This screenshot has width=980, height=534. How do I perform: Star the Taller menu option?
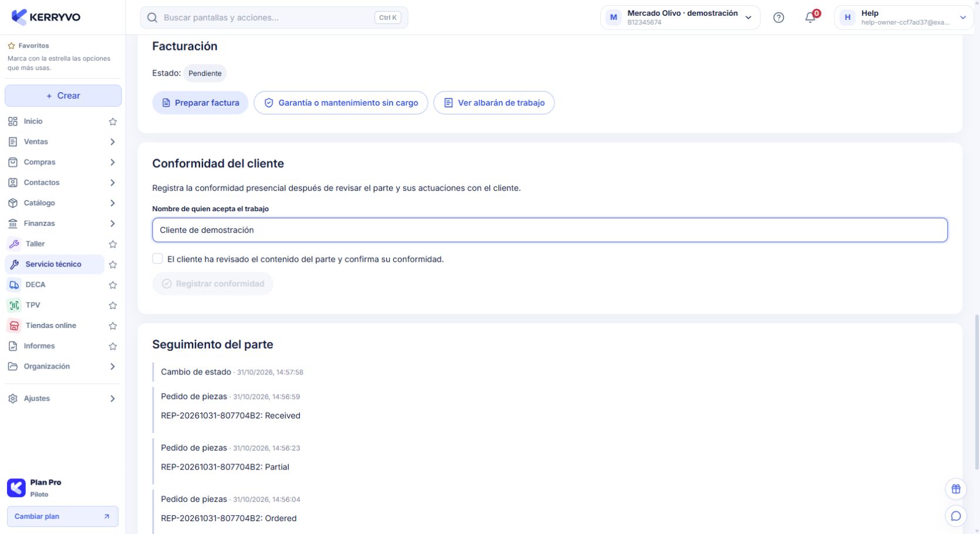(113, 244)
